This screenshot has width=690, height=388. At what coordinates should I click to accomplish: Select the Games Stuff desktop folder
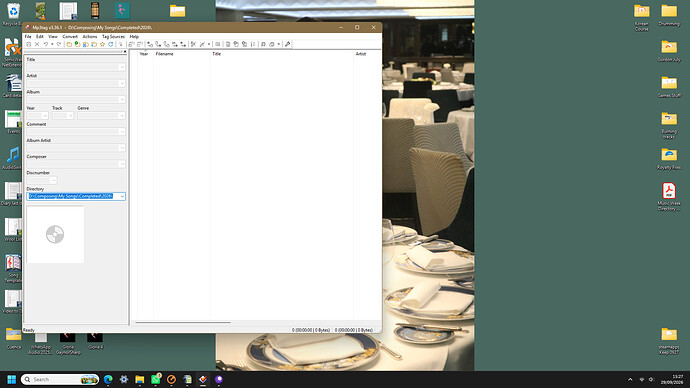[x=669, y=86]
